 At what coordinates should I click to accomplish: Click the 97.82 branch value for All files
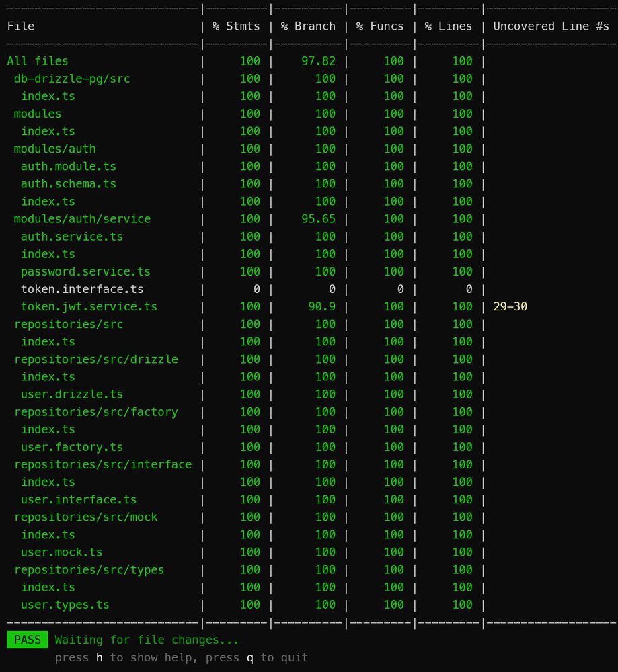(x=318, y=61)
